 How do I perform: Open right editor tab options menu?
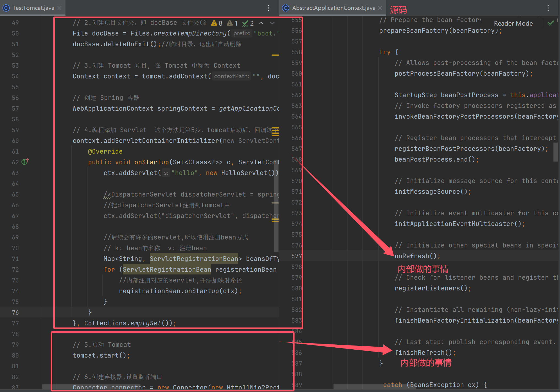[x=548, y=8]
